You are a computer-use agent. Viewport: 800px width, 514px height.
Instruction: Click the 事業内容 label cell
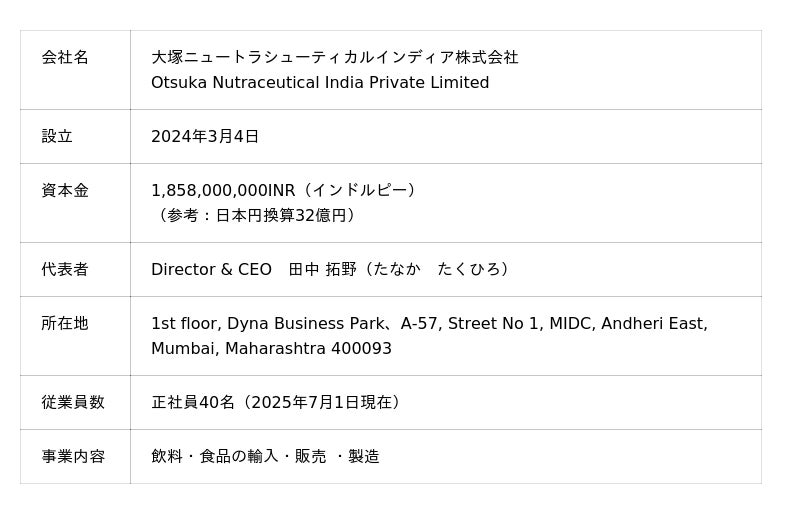(x=73, y=457)
